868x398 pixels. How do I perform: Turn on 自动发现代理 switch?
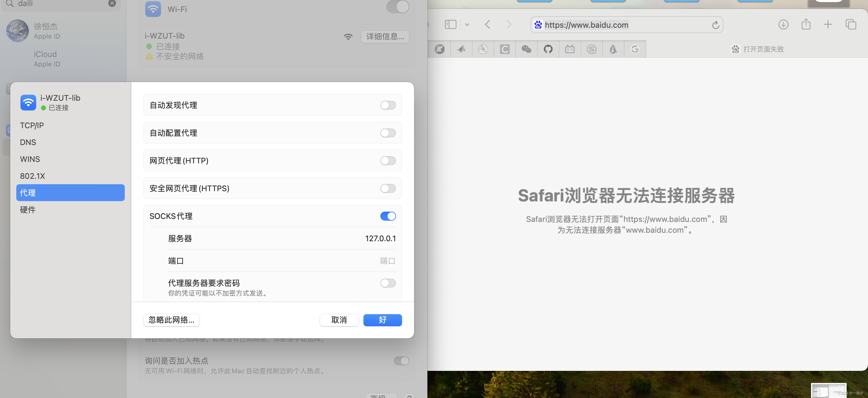388,105
